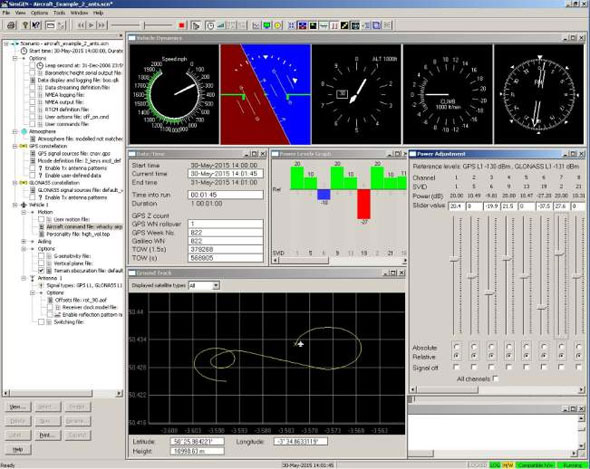
Task: Uncheck the Terrain obscuration file checkbox
Action: 41,271
